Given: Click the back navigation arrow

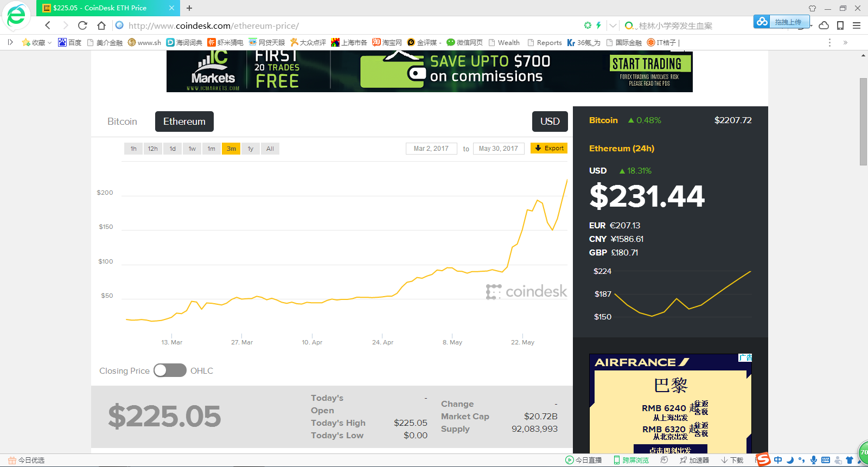Looking at the screenshot, I should pyautogui.click(x=48, y=25).
